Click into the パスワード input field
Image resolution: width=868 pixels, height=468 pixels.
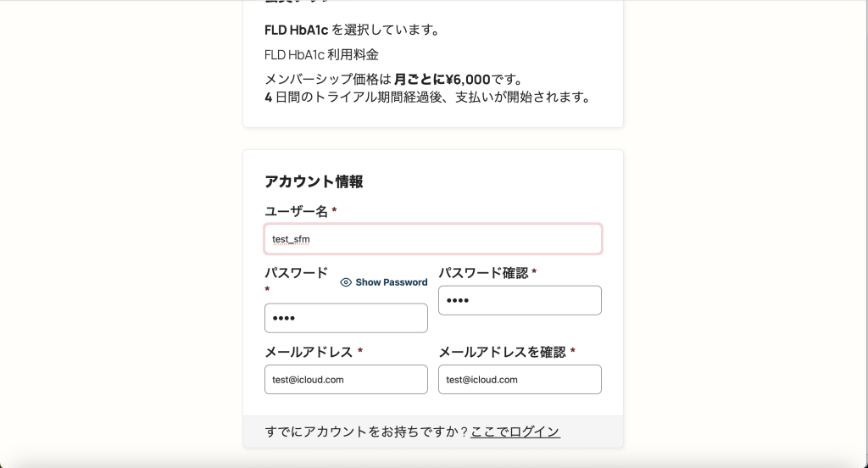click(346, 318)
